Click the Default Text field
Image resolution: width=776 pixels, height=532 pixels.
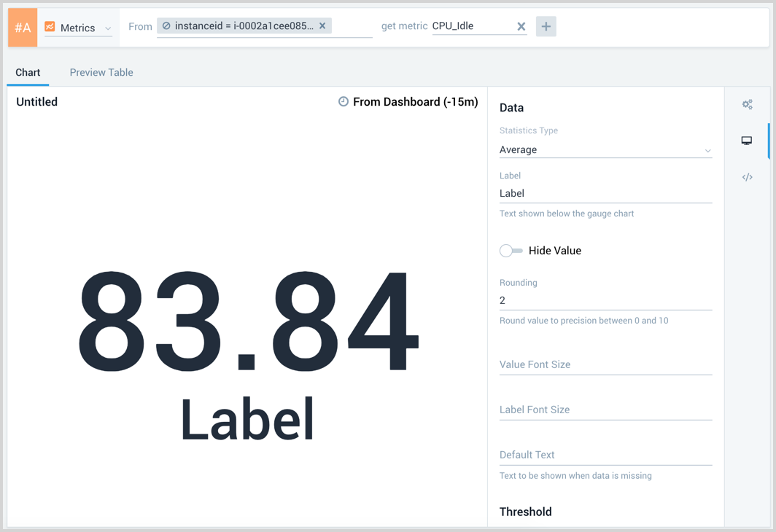[x=605, y=454]
